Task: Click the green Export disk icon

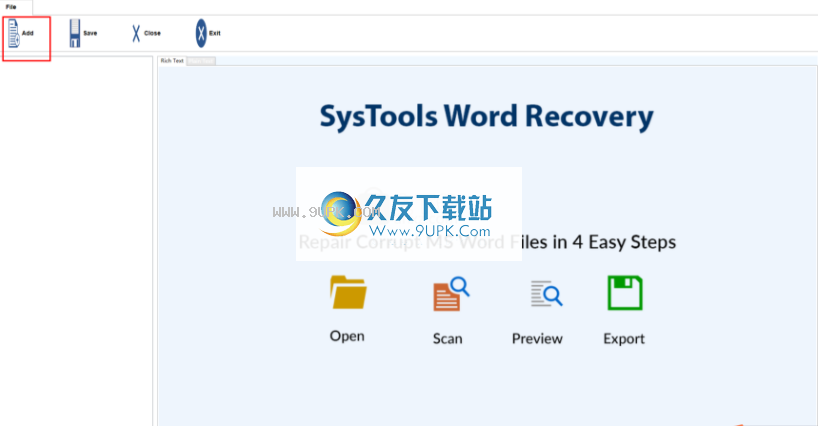Action: coord(624,293)
